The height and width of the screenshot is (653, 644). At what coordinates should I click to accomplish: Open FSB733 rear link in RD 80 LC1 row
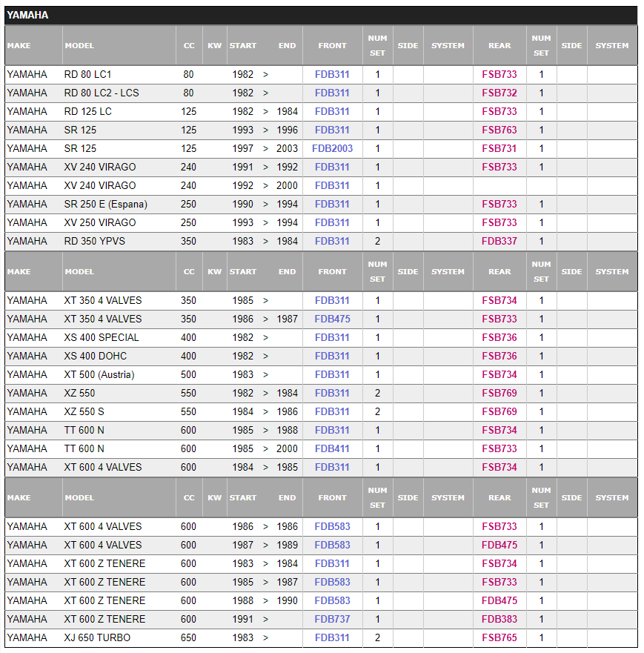(499, 75)
